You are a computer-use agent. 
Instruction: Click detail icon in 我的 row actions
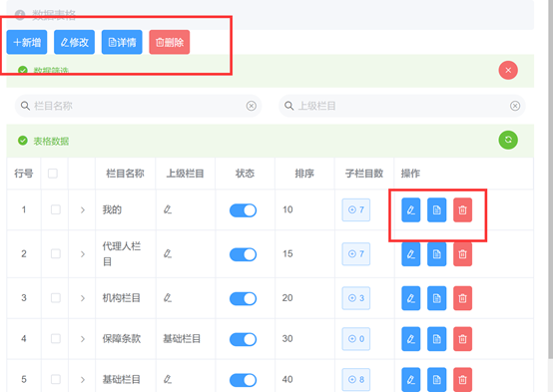(436, 210)
